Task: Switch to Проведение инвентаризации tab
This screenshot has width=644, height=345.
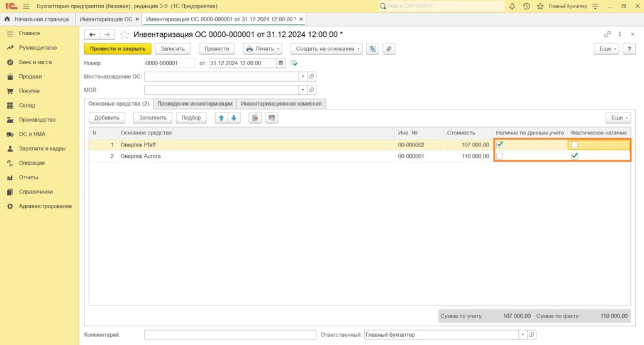Action: (x=195, y=104)
